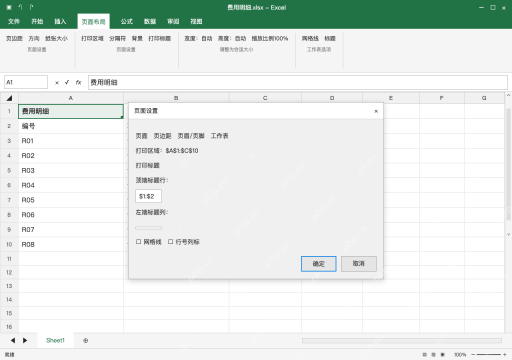
Task: Click cell containing R03
Action: pos(71,170)
